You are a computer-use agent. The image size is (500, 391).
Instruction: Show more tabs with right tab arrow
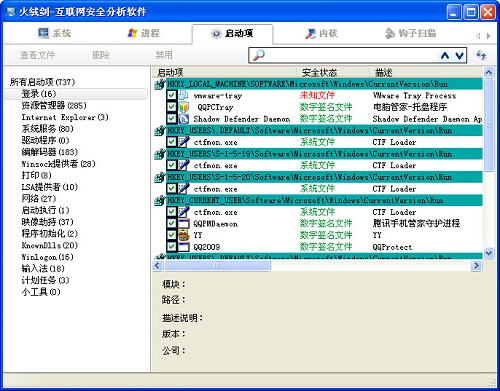(489, 36)
